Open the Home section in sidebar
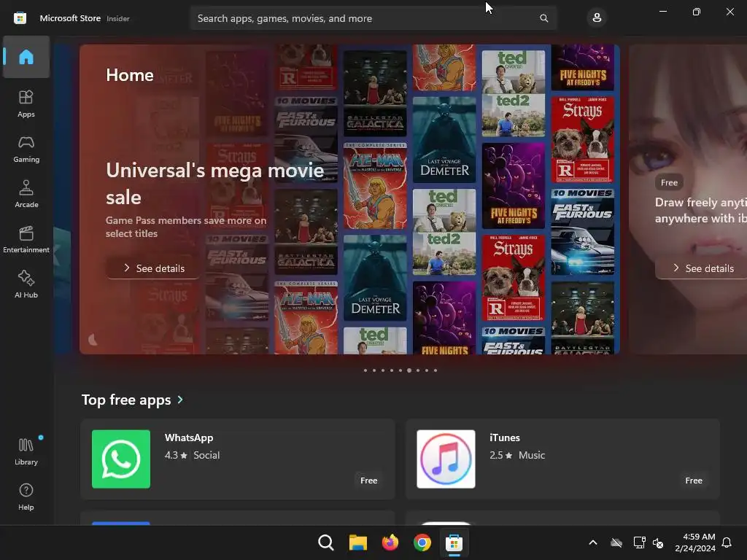Screen dimensions: 747x560 point(26,57)
